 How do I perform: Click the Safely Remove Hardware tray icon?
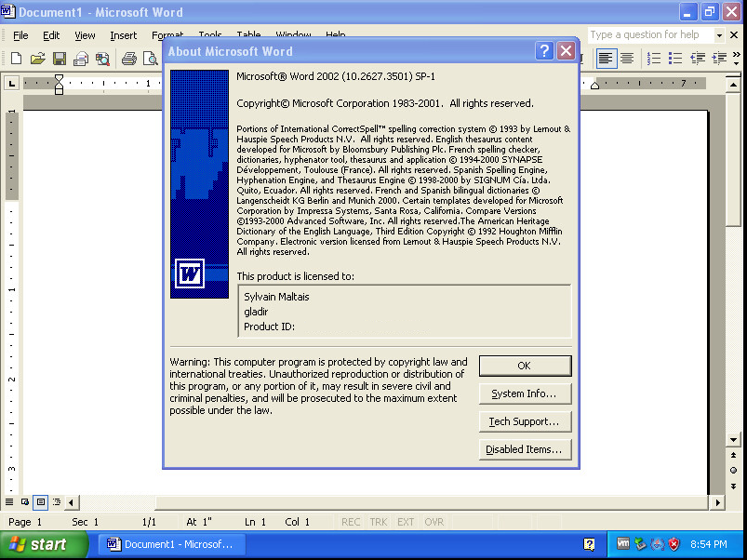pos(640,544)
